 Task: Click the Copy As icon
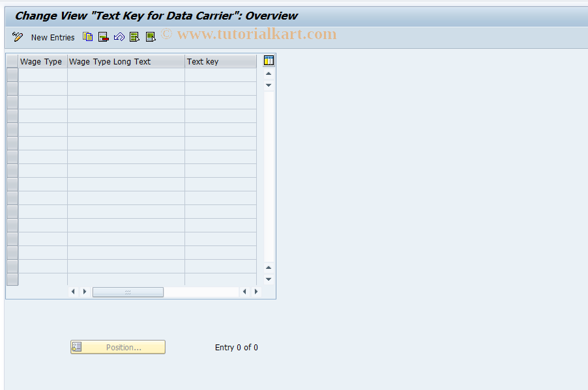coord(88,37)
